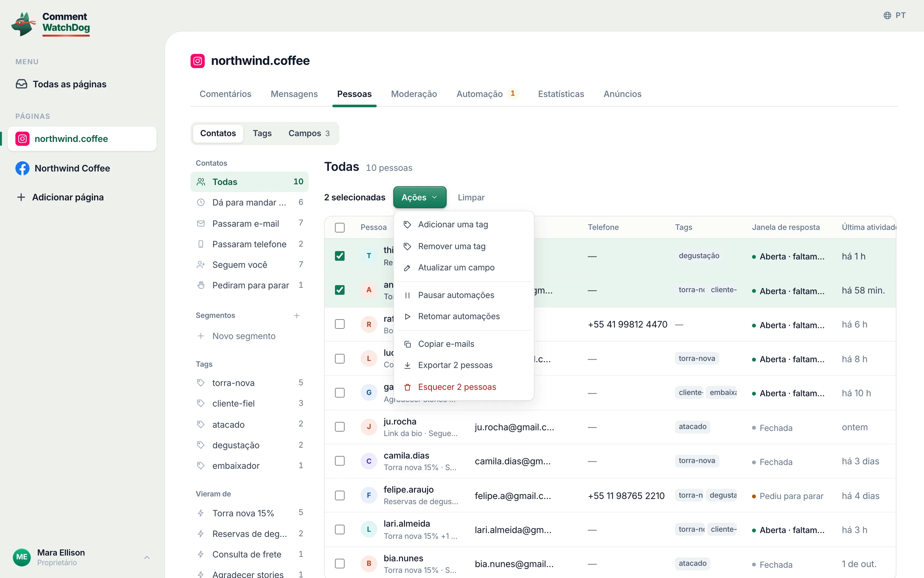Viewport: 924px width, 578px height.
Task: Open language selector globe icon
Action: point(887,15)
